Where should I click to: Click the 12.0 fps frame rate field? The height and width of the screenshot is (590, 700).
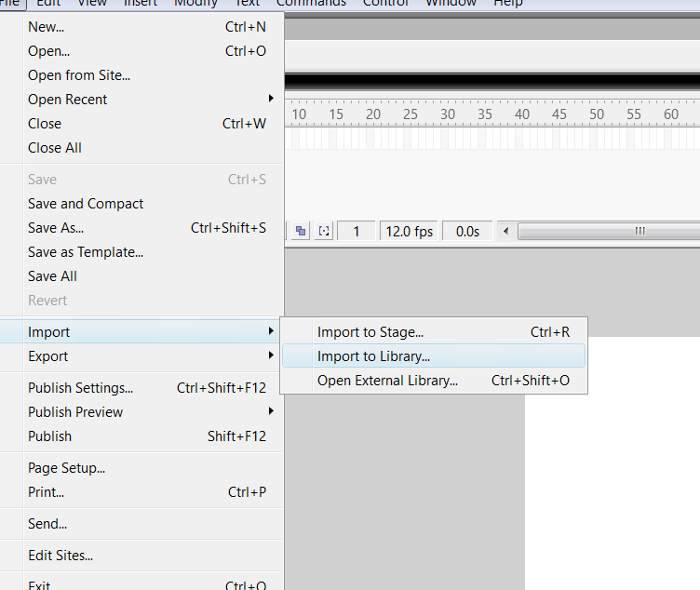(410, 232)
